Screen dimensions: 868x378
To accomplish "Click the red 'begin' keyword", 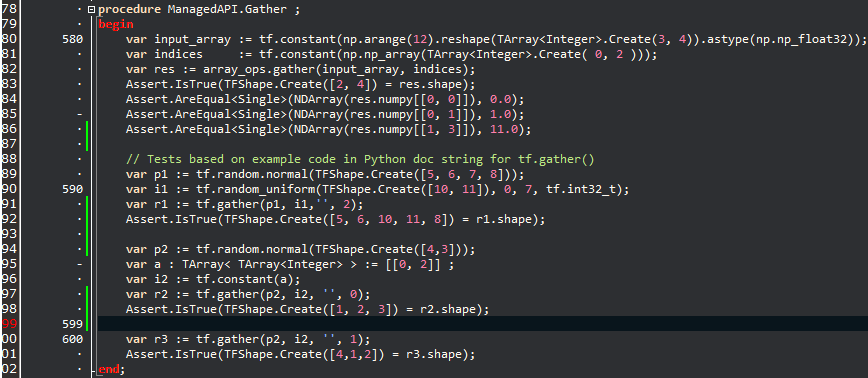I will point(116,24).
